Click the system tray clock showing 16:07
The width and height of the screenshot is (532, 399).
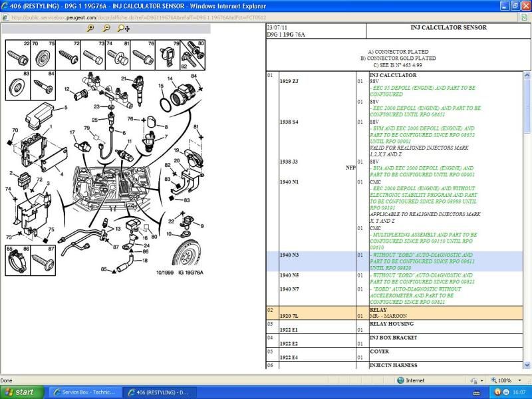coord(519,392)
